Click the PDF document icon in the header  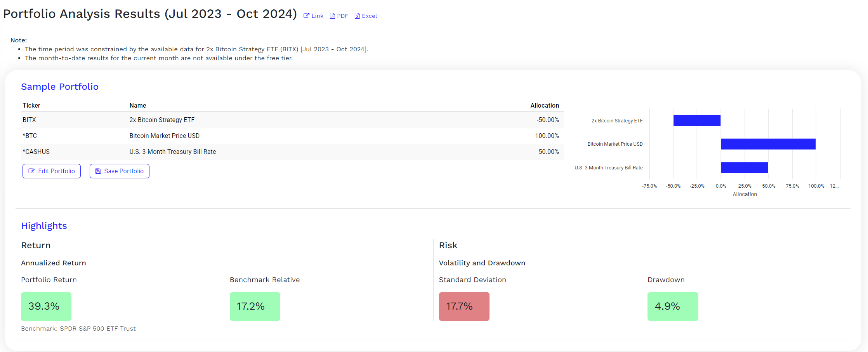[332, 16]
